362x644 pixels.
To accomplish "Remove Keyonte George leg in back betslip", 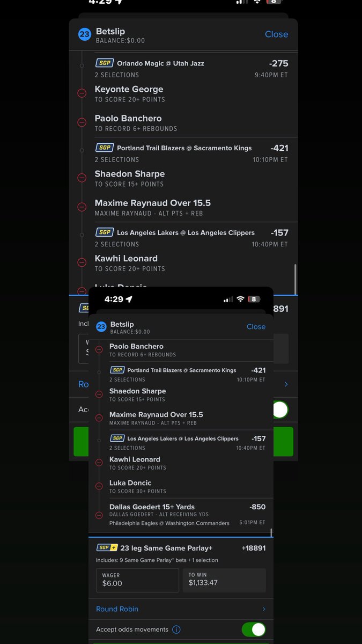I will pos(82,93).
